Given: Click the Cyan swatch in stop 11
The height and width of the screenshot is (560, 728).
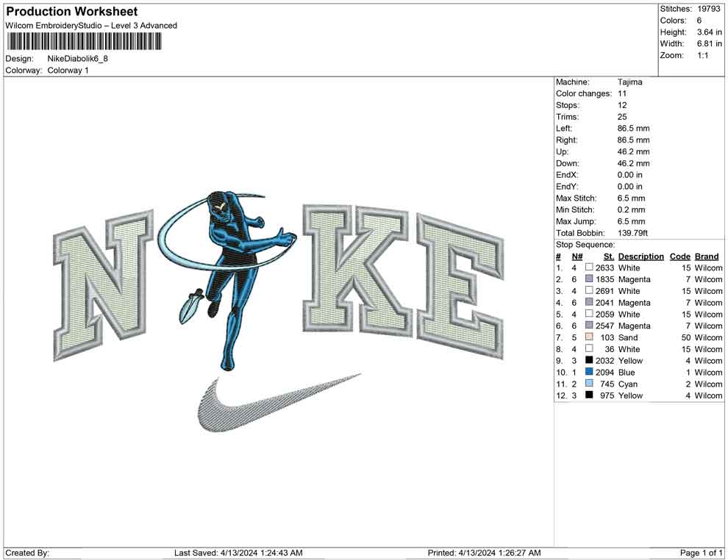Looking at the screenshot, I should point(589,384).
